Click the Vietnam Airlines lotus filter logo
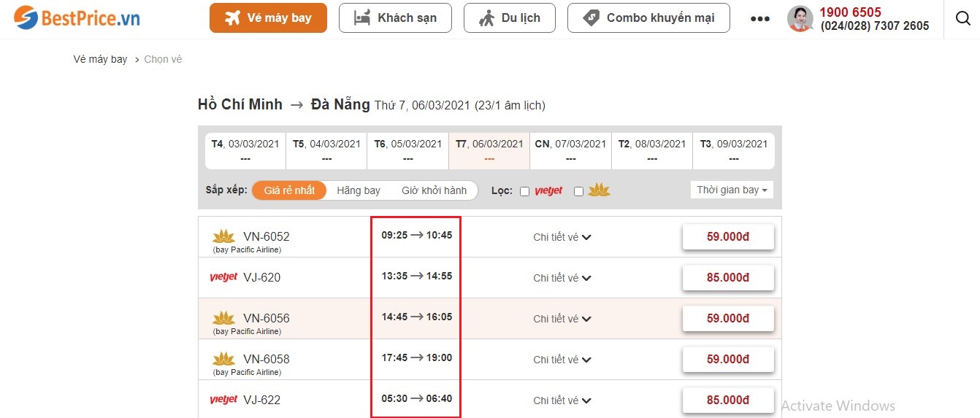Screen dimensions: 980x418 coord(600,190)
